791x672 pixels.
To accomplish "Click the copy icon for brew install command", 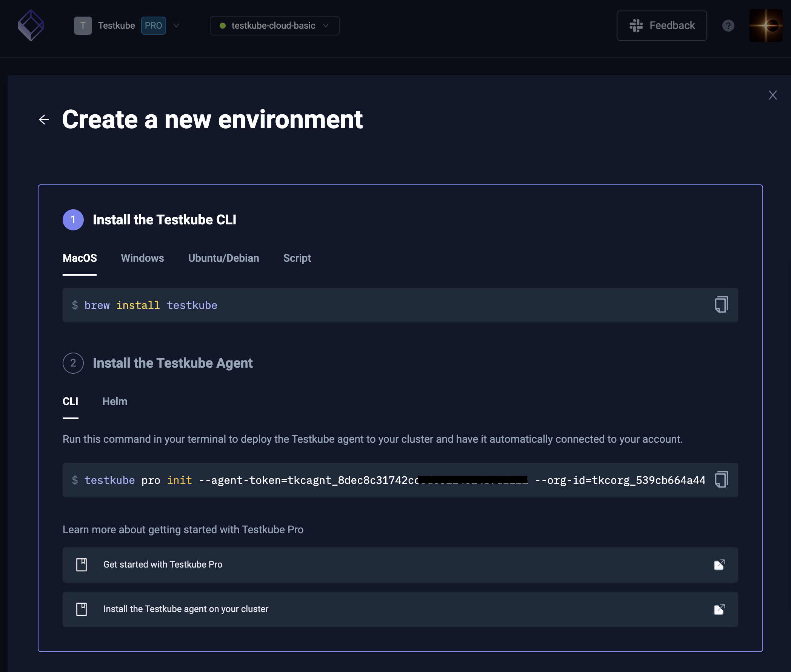I will 721,305.
